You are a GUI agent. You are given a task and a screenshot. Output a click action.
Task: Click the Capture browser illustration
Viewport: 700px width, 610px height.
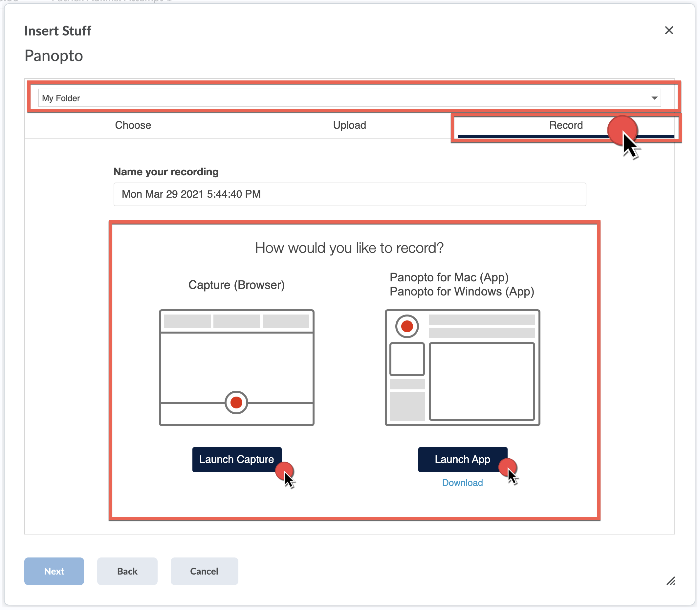(x=236, y=364)
